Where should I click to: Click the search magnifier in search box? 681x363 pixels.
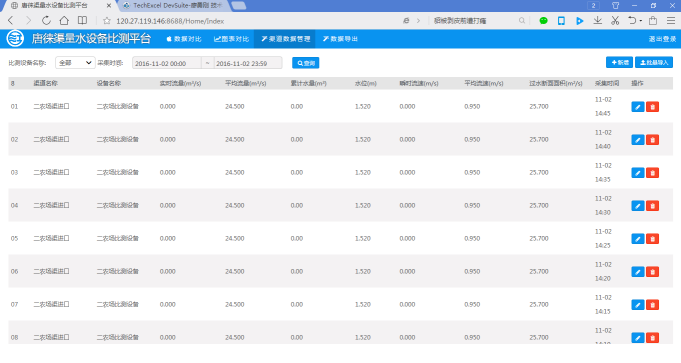point(522,20)
